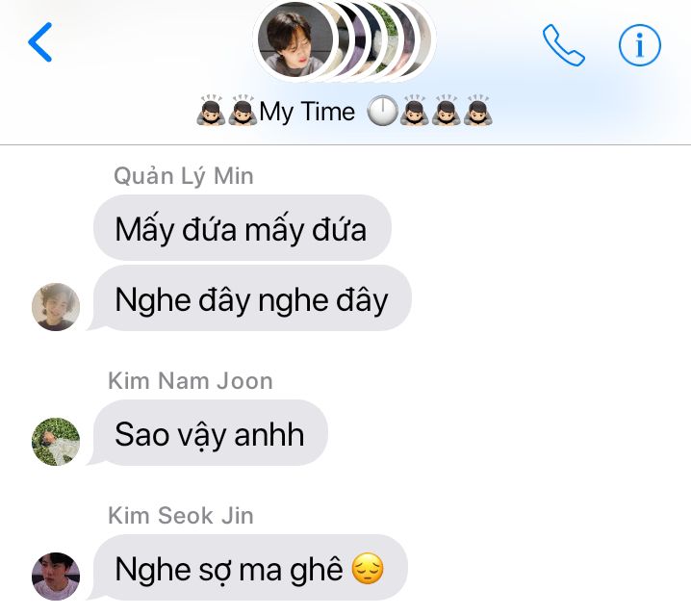691x616 pixels.
Task: Open Quản Lý Min's profile picture
Action: tap(56, 307)
